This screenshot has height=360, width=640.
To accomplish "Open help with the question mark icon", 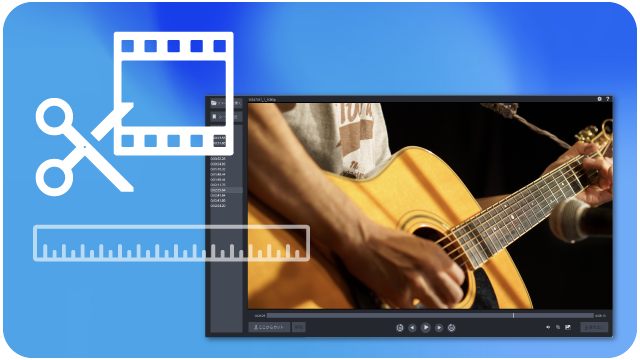I will (607, 99).
